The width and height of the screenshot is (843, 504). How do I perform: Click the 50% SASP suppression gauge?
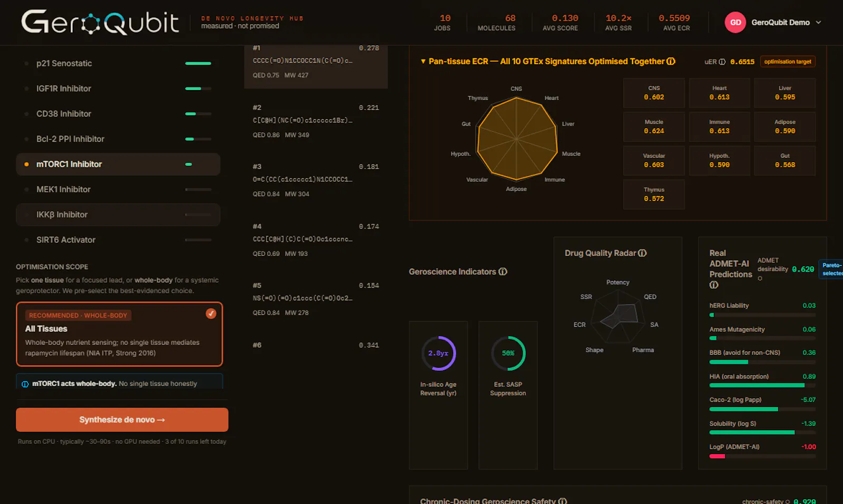tap(508, 353)
